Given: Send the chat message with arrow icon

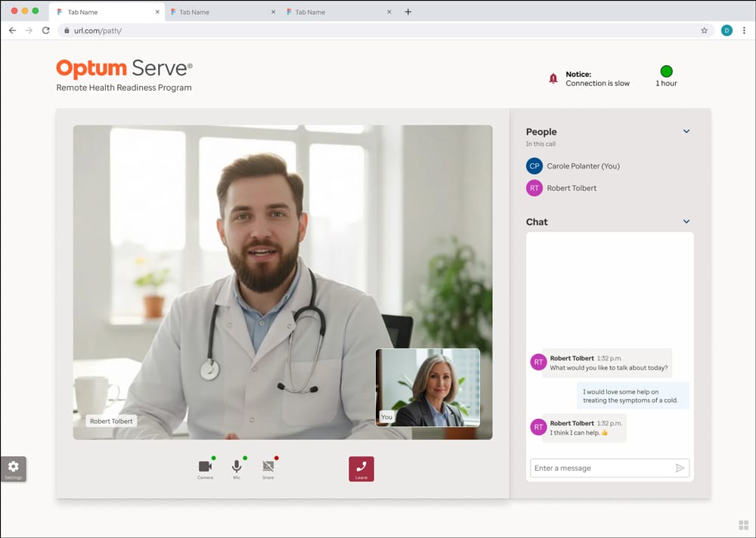Looking at the screenshot, I should tap(680, 468).
